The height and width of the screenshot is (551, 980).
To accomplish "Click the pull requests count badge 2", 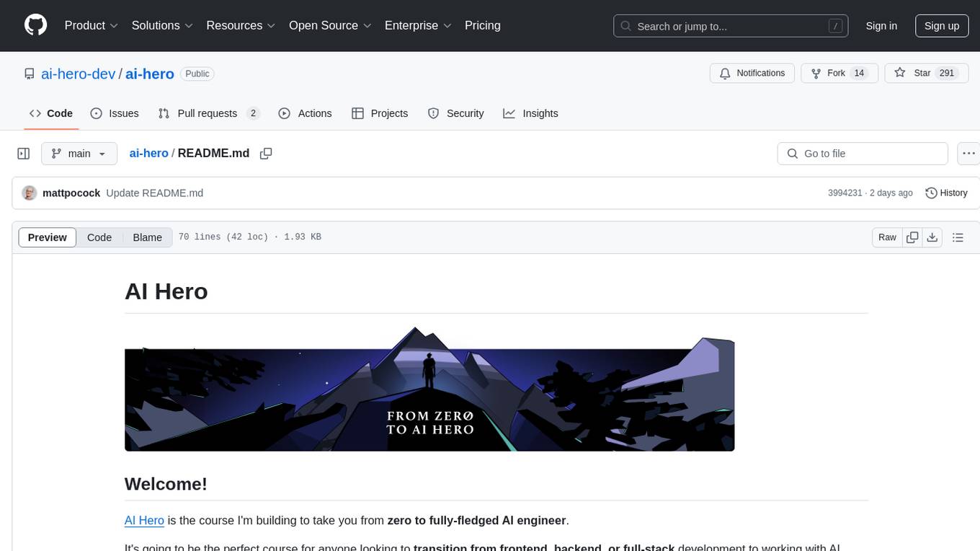I will click(x=253, y=113).
